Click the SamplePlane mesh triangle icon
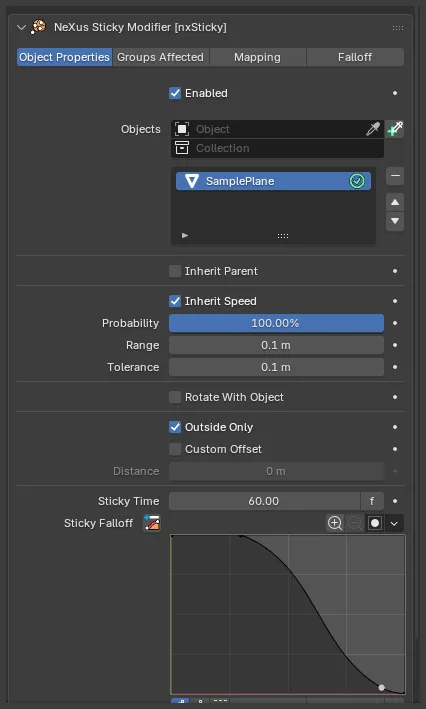The width and height of the screenshot is (426, 709). tap(192, 181)
